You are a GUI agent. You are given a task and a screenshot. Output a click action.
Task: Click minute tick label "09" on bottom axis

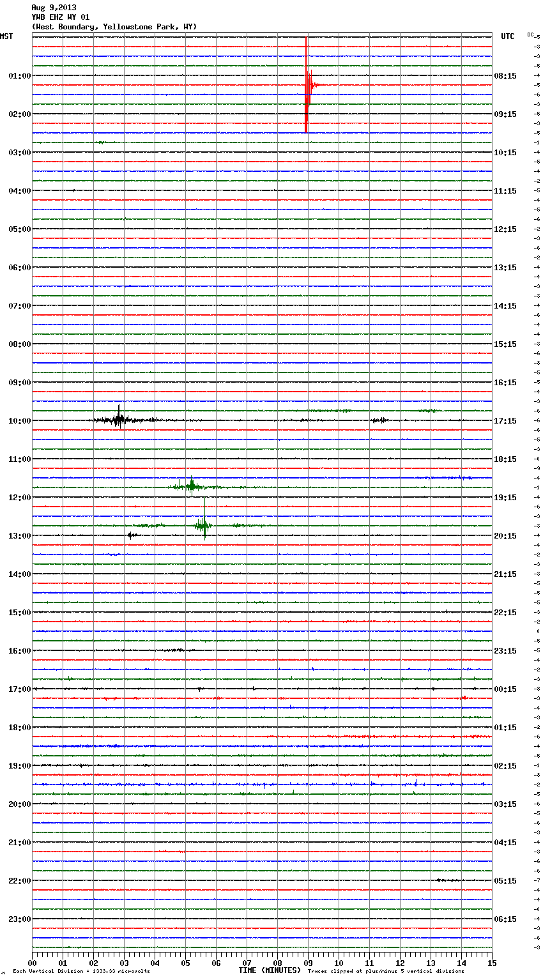(308, 963)
